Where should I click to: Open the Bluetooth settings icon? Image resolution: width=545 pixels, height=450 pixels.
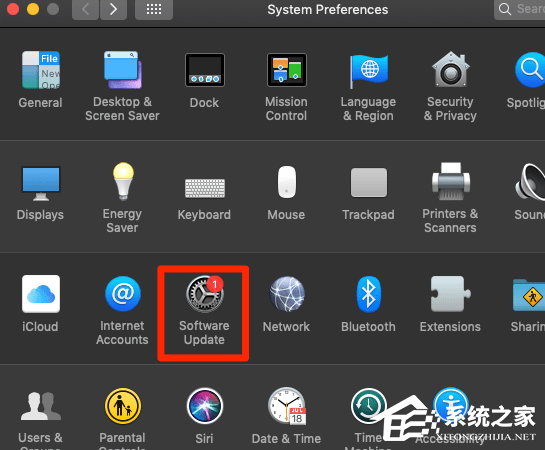368,294
